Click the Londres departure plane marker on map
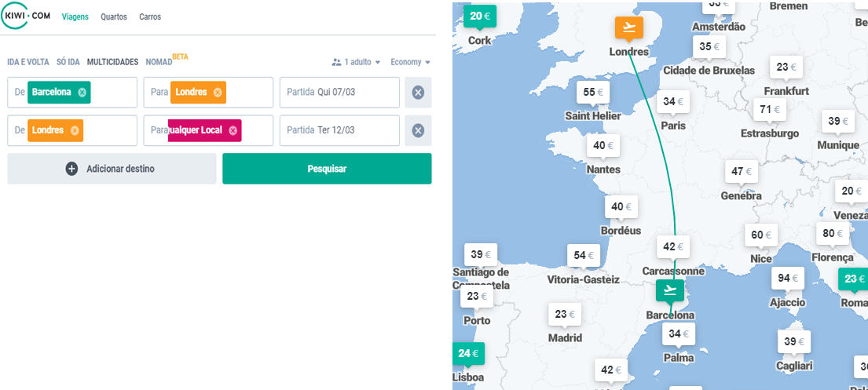Screen dimensions: 868x390 pos(628,28)
